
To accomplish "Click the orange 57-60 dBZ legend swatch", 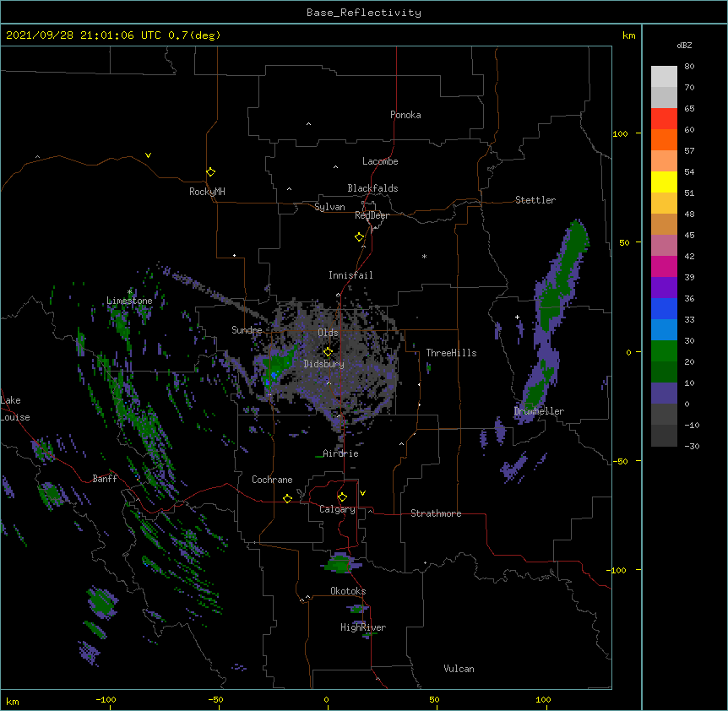I will click(x=664, y=139).
